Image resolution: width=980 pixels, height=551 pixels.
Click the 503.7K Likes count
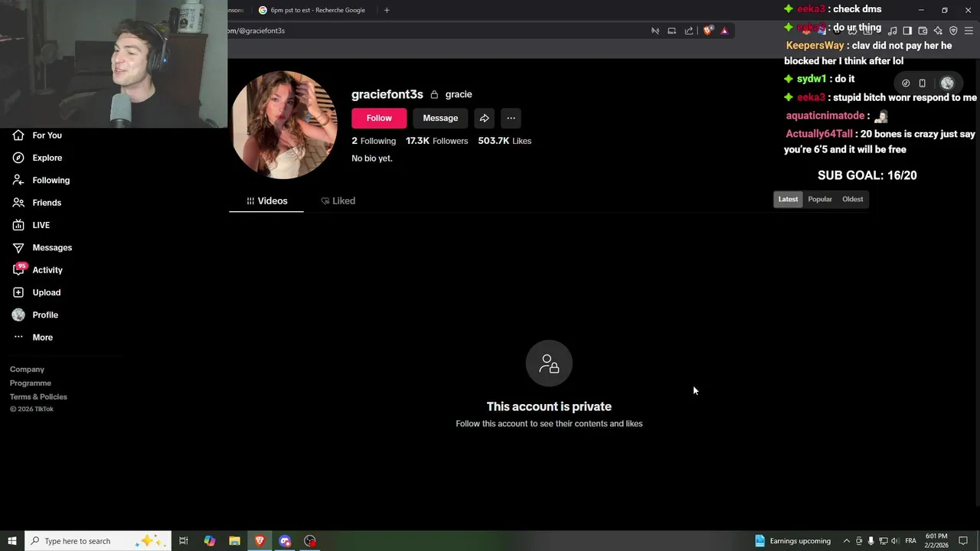pos(505,141)
